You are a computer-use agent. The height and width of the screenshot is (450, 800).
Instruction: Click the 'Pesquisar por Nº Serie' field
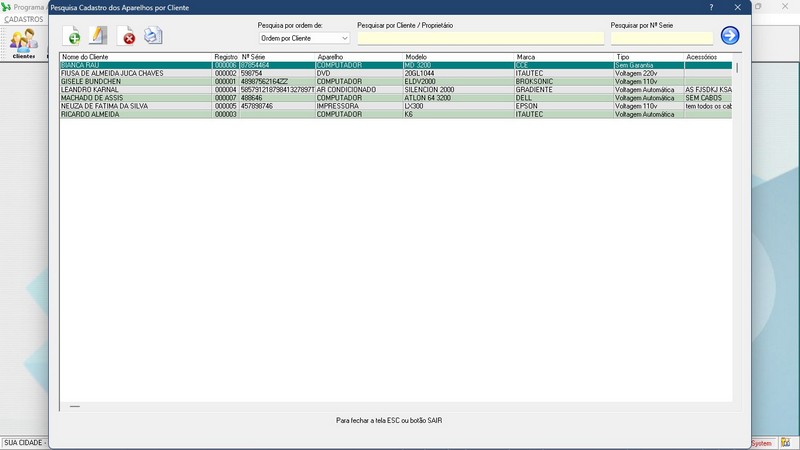pos(661,38)
